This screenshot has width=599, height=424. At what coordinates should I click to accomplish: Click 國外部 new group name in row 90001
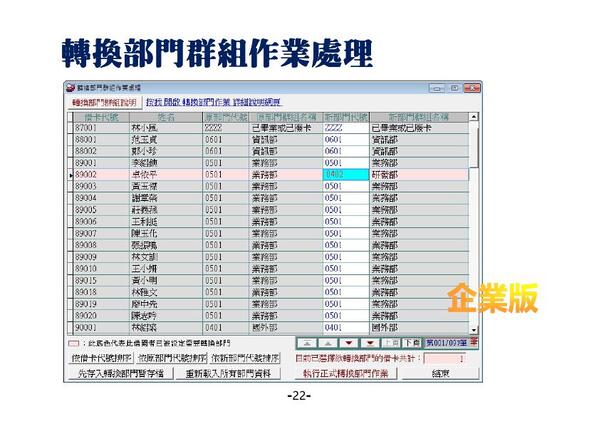click(419, 327)
